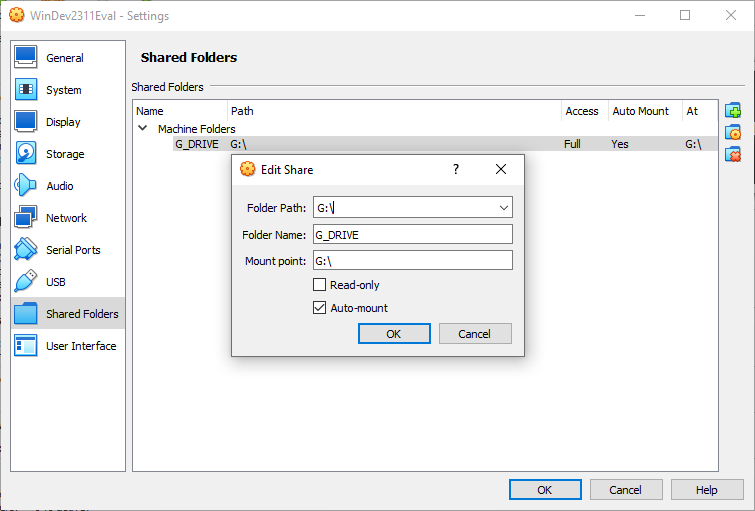Viewport: 755px width, 511px height.
Task: Uncheck the Auto-mount checkbox
Action: pyautogui.click(x=319, y=308)
